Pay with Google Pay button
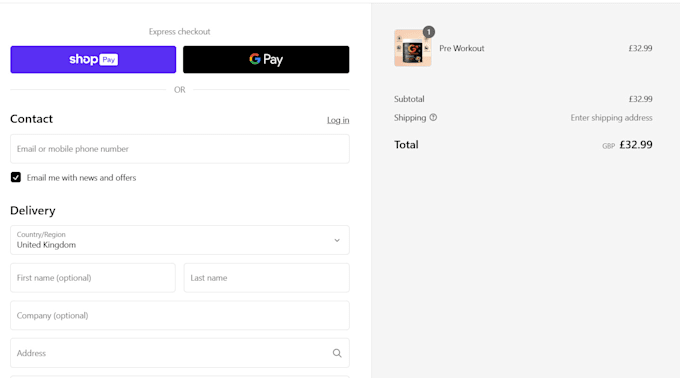Image resolution: width=680 pixels, height=378 pixels. click(266, 59)
